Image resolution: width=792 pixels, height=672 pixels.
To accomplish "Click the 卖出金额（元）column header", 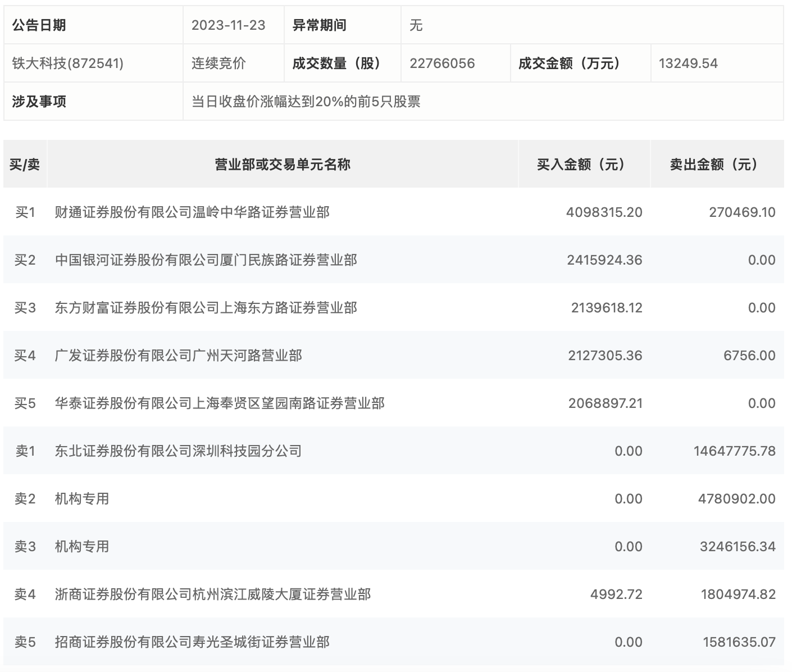I will (x=717, y=164).
